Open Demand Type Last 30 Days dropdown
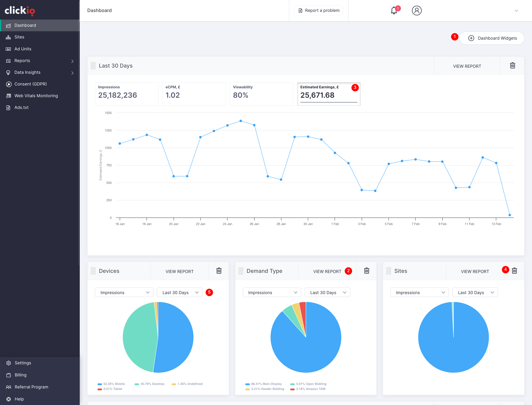The width and height of the screenshot is (532, 405). (x=327, y=292)
